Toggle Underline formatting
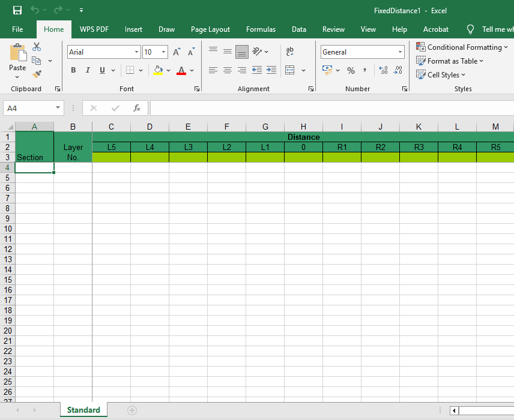Viewport: 514px width, 420px height. click(x=102, y=70)
